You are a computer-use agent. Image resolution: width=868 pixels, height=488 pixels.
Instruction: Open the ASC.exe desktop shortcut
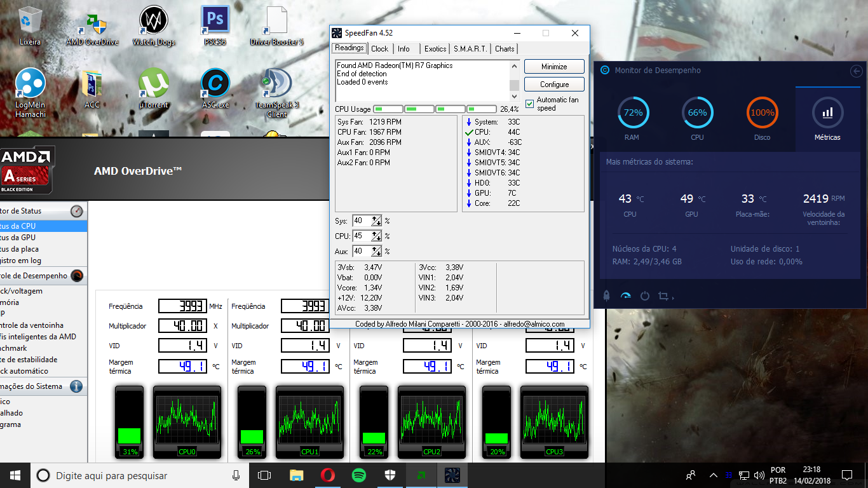click(x=215, y=89)
